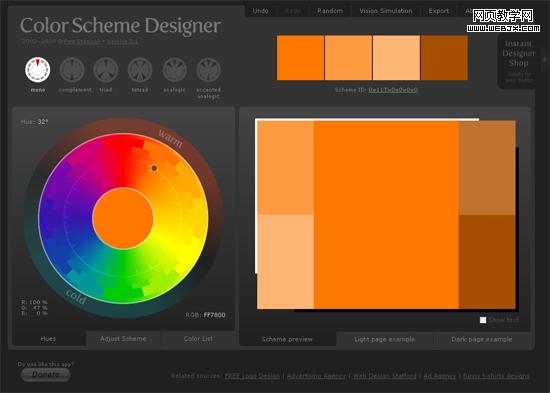Toggle the Show text checkbox
Screen dimensions: 550x393
coord(483,320)
